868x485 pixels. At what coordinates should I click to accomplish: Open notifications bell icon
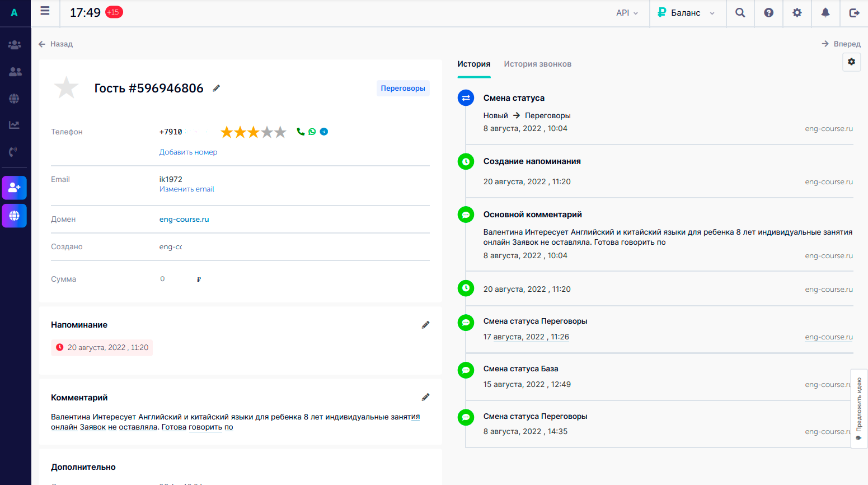(825, 13)
